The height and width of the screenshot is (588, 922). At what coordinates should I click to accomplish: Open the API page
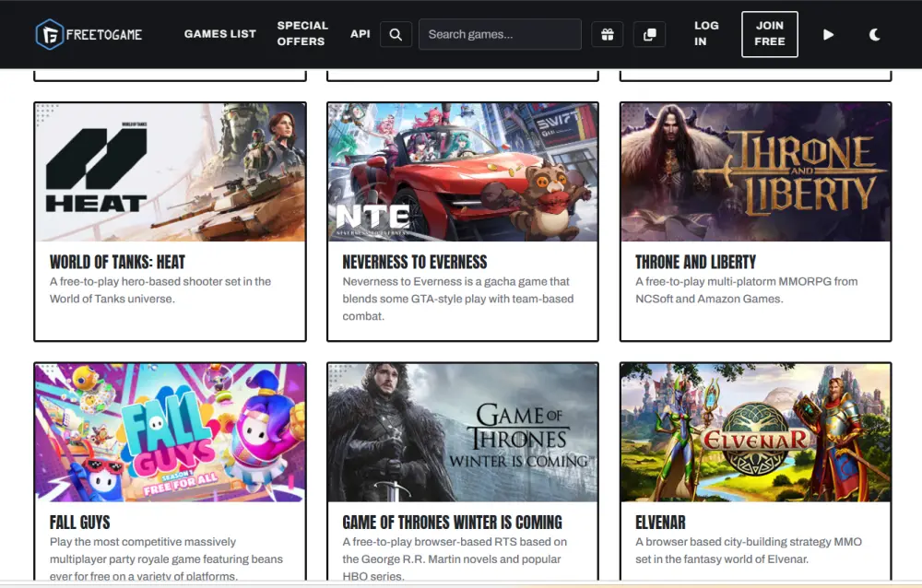point(361,34)
